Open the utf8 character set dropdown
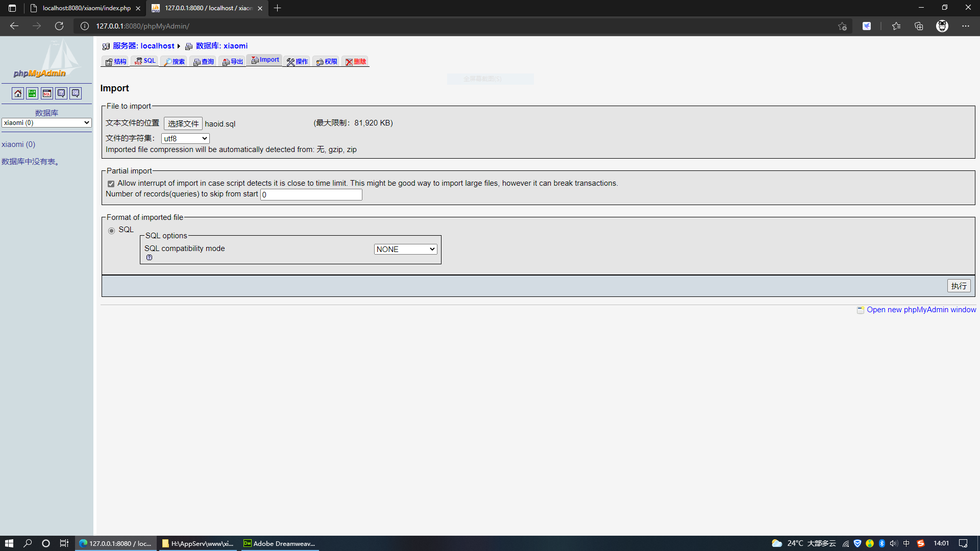The image size is (980, 551). click(185, 139)
